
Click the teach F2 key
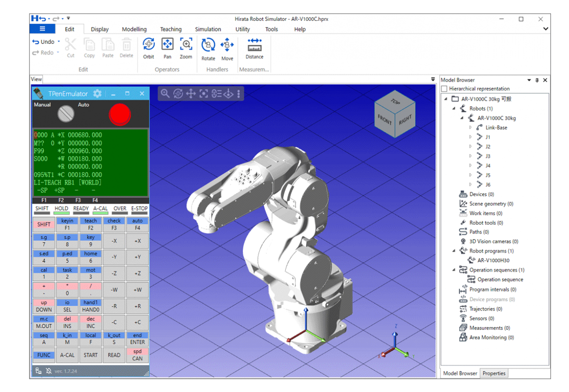pos(91,225)
